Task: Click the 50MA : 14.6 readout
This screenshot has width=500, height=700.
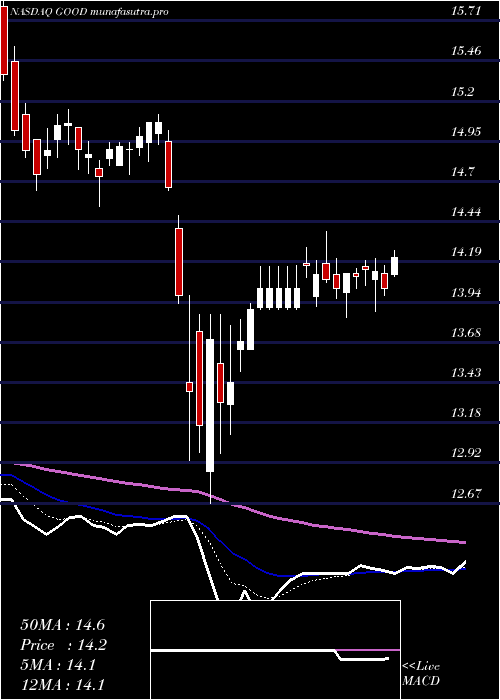Action: click(62, 625)
